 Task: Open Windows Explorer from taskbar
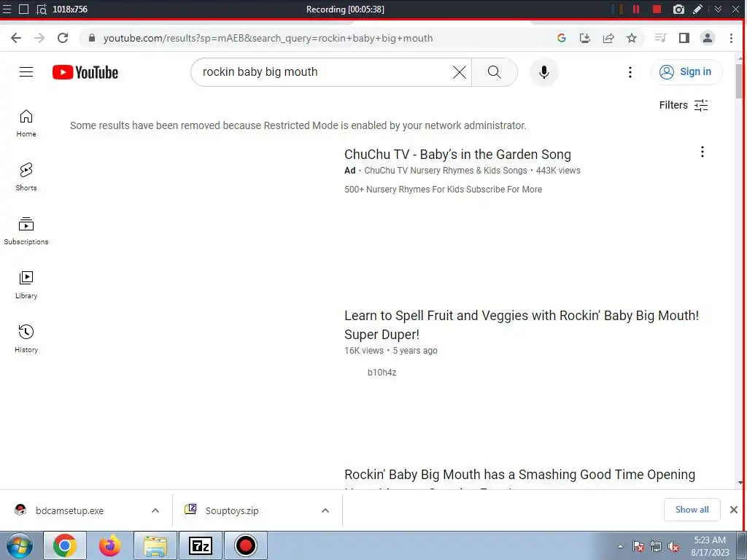click(155, 545)
